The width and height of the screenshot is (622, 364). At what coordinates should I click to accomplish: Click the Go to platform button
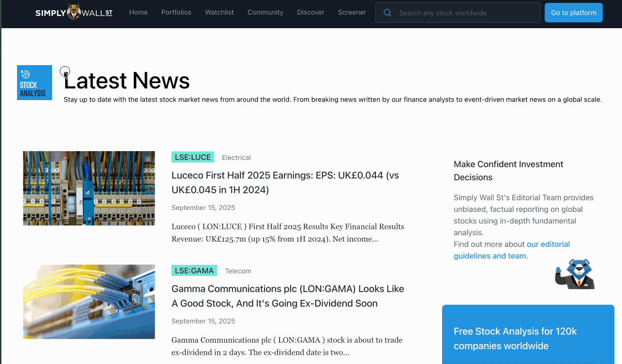tap(573, 13)
